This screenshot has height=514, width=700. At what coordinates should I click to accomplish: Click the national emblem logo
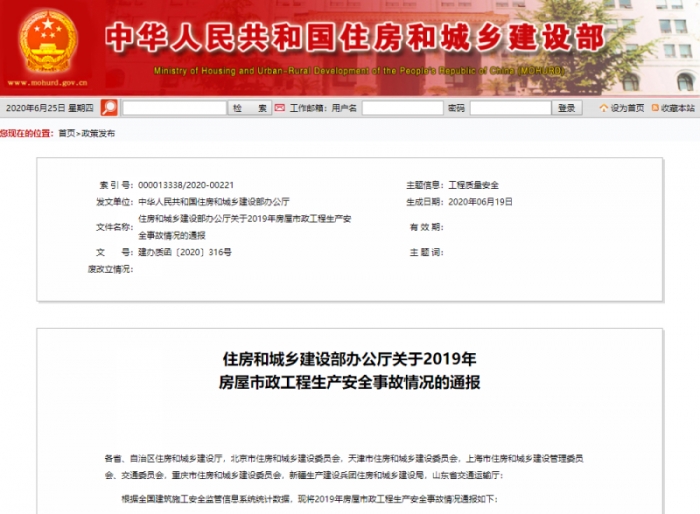tap(48, 40)
